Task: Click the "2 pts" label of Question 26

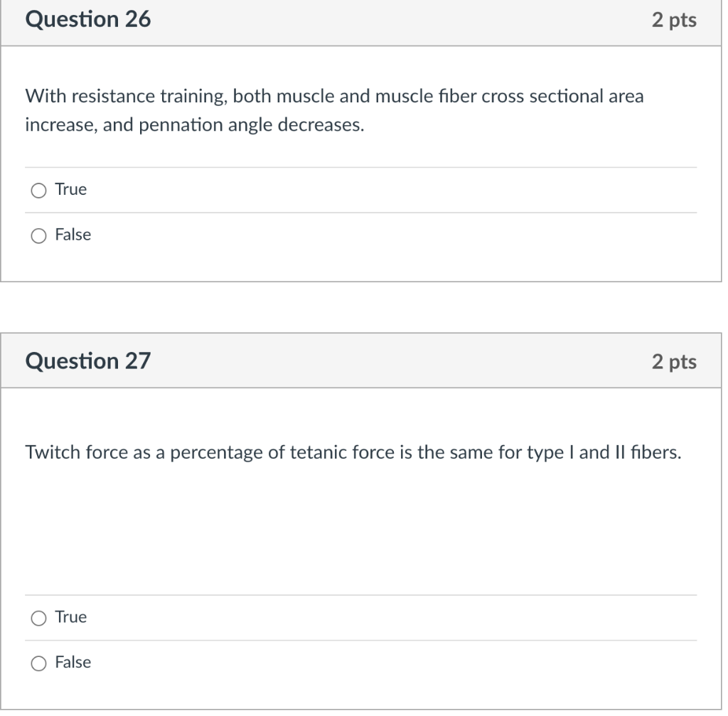Action: (674, 21)
